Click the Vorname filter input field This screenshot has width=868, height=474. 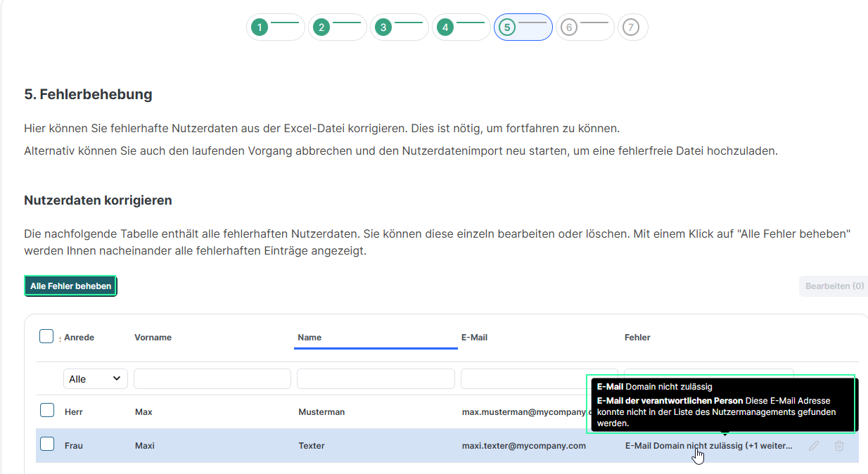[x=212, y=379]
